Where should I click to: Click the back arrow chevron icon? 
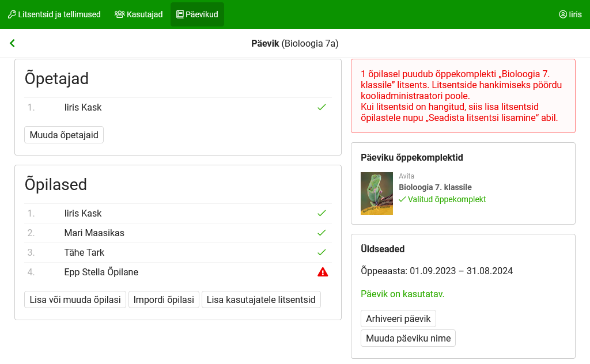coord(12,43)
